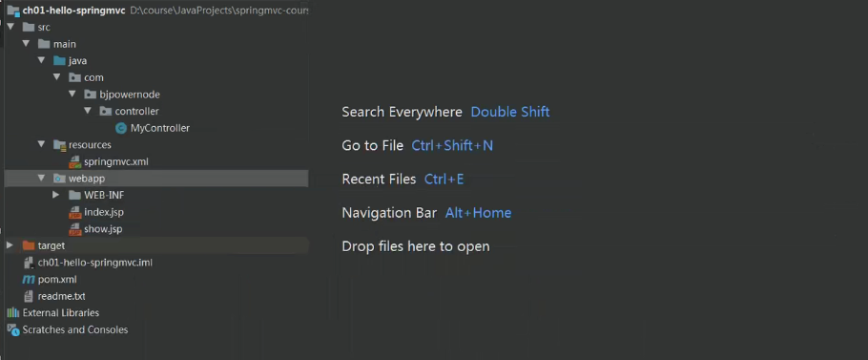This screenshot has height=360, width=868.
Task: Click the WEB-INF folder icon
Action: [74, 195]
